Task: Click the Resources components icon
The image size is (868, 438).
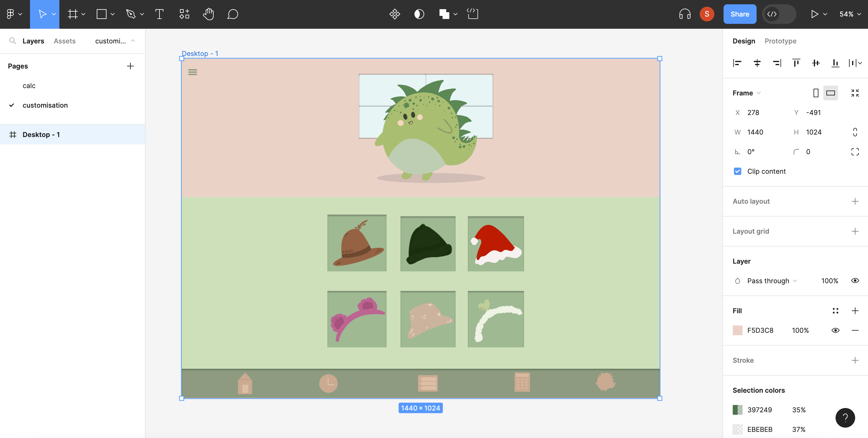Action: 184,14
